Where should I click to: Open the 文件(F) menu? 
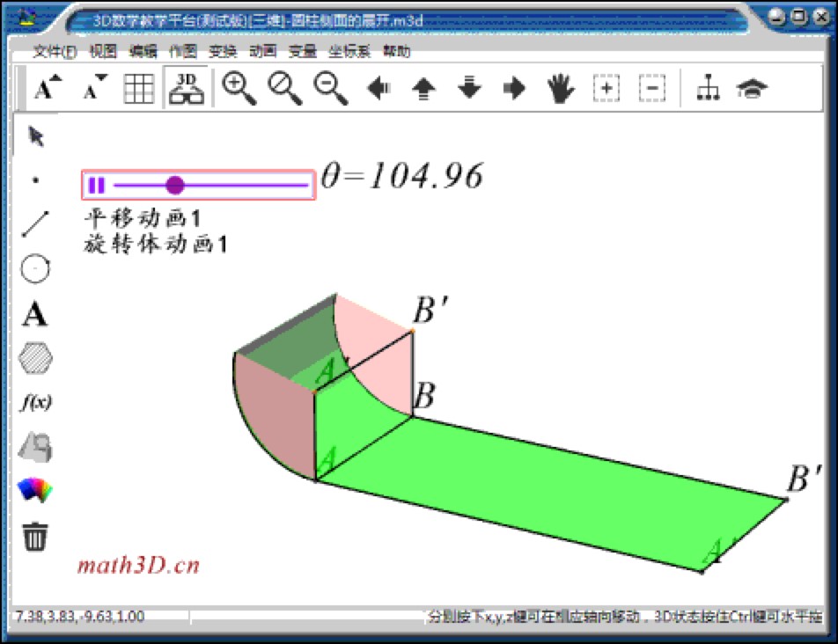pyautogui.click(x=55, y=52)
